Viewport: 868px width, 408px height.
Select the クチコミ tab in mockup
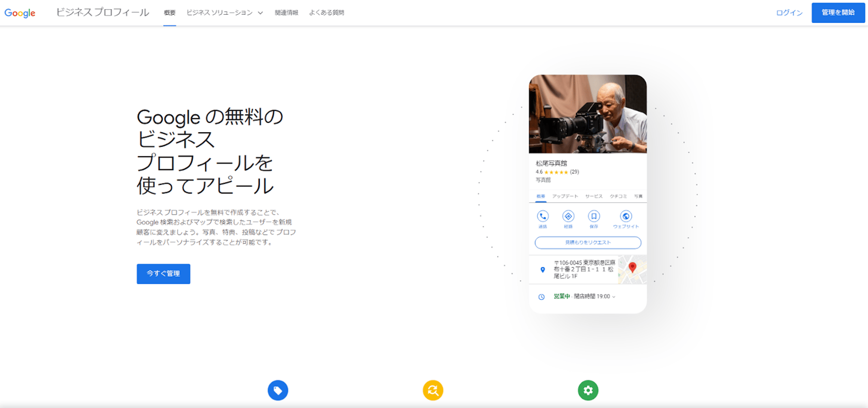(618, 196)
